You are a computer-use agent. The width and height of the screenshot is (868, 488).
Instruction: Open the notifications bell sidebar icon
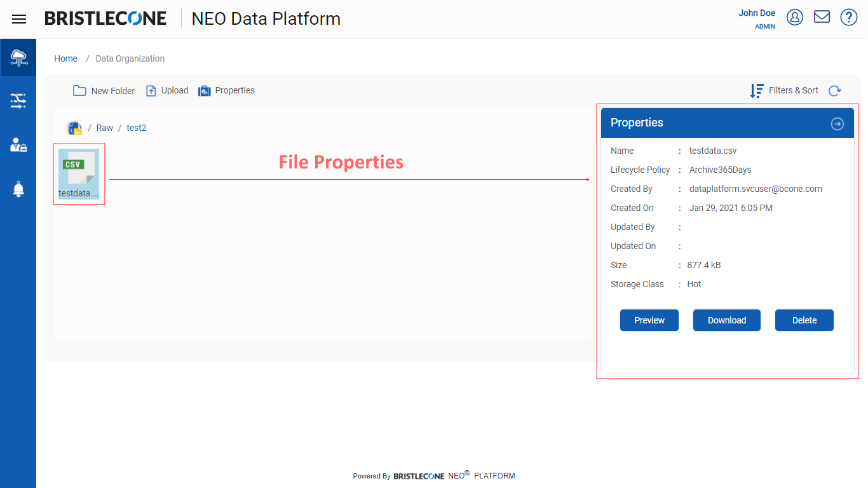point(18,189)
